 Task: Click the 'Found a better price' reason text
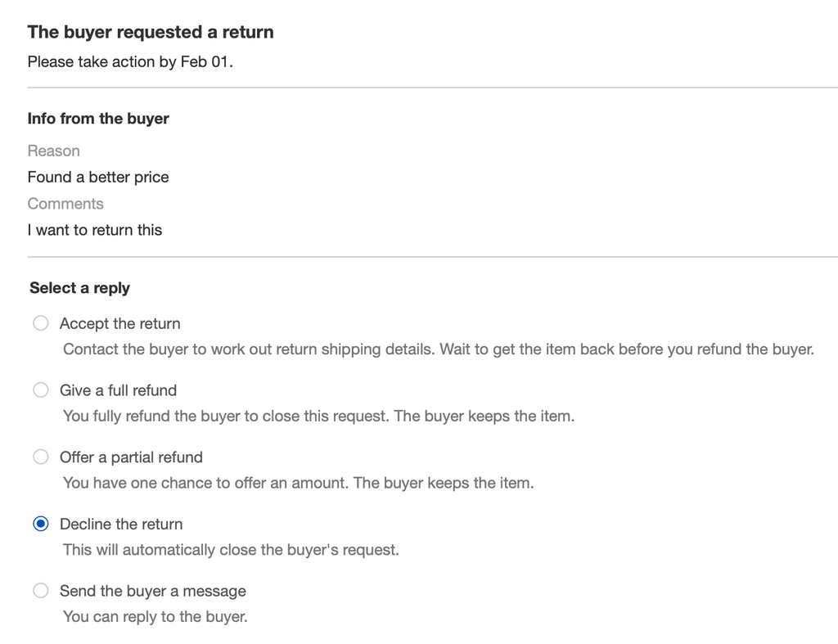tap(98, 177)
